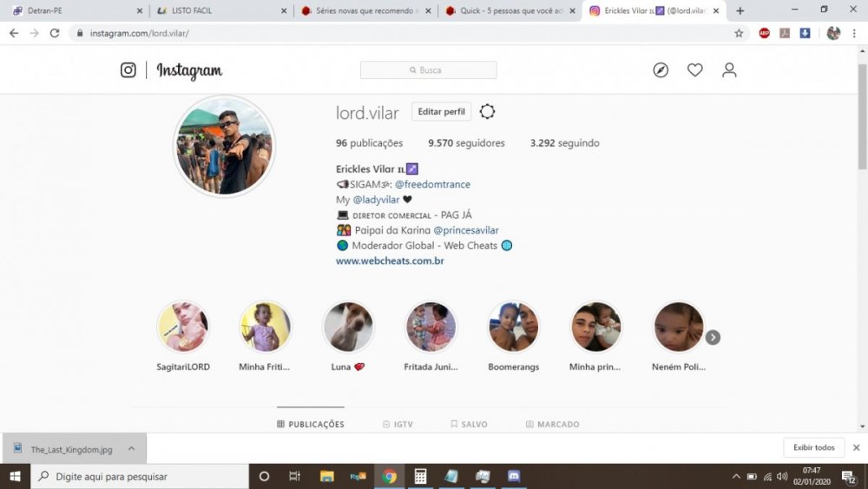Open the activity heart icon
This screenshot has width=868, height=489.
[x=694, y=69]
